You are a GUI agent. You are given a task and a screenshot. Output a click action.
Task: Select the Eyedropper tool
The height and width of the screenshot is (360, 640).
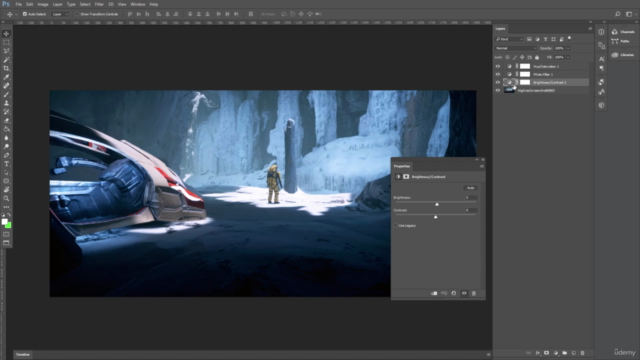[6, 77]
